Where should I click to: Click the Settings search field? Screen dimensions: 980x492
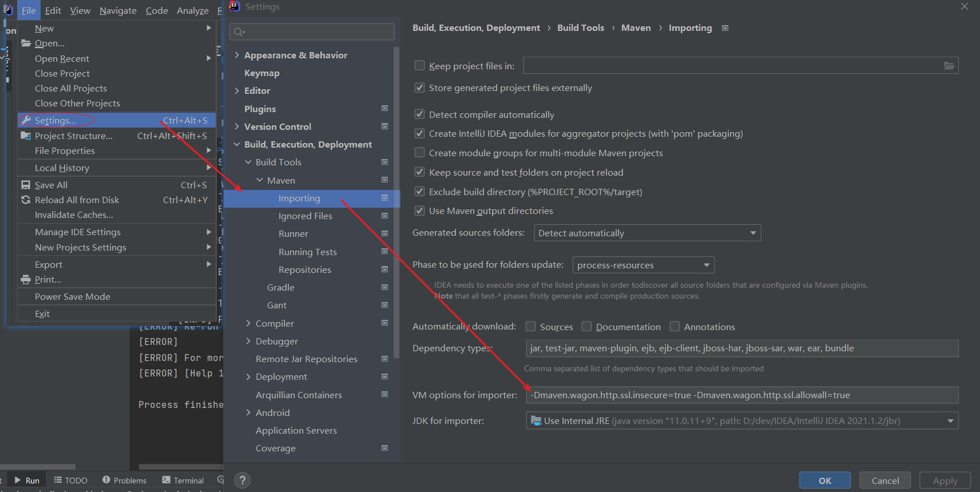point(312,32)
